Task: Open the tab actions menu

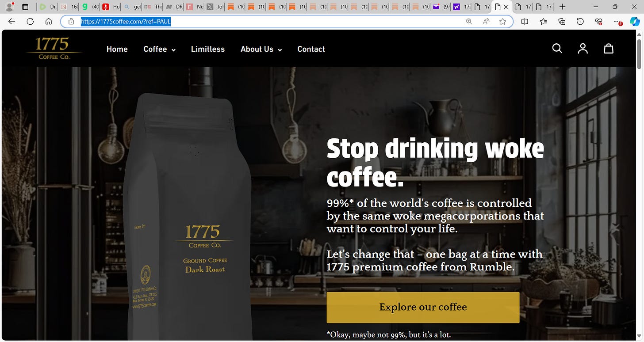Action: [25, 7]
